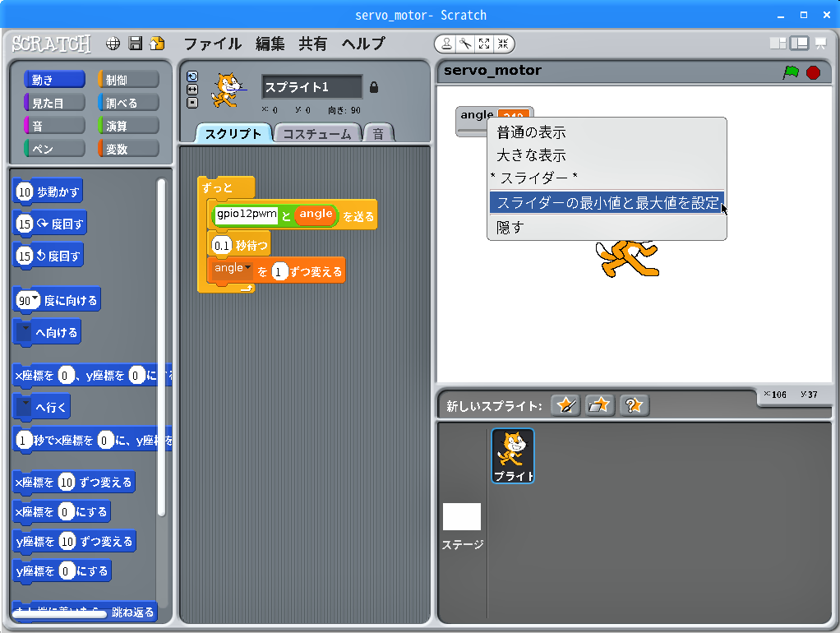This screenshot has height=633, width=840.
Task: Select the 見た目 block category
Action: [54, 103]
